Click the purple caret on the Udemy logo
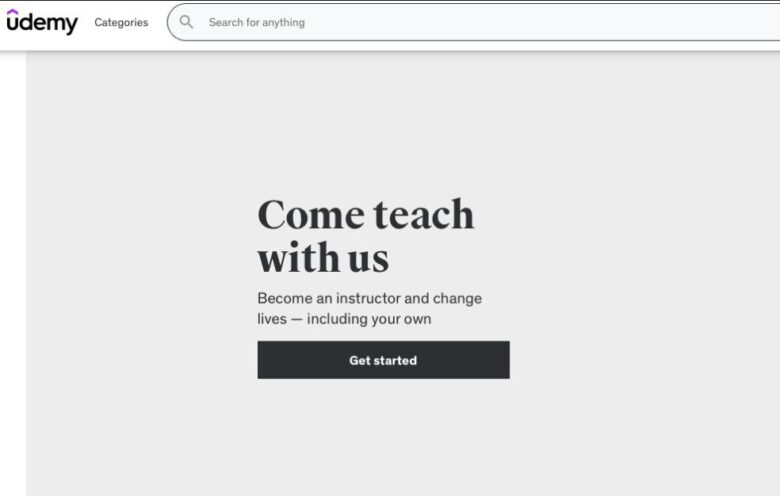The image size is (780, 496). coord(12,12)
